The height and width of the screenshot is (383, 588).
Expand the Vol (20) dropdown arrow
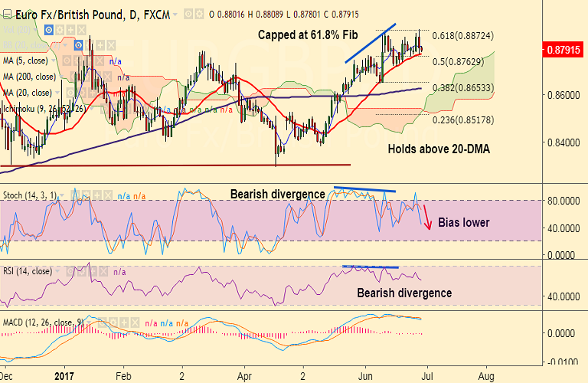click(35, 29)
